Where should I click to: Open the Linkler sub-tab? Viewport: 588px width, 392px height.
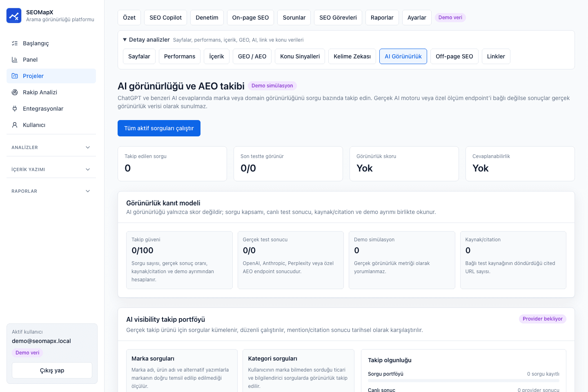496,56
